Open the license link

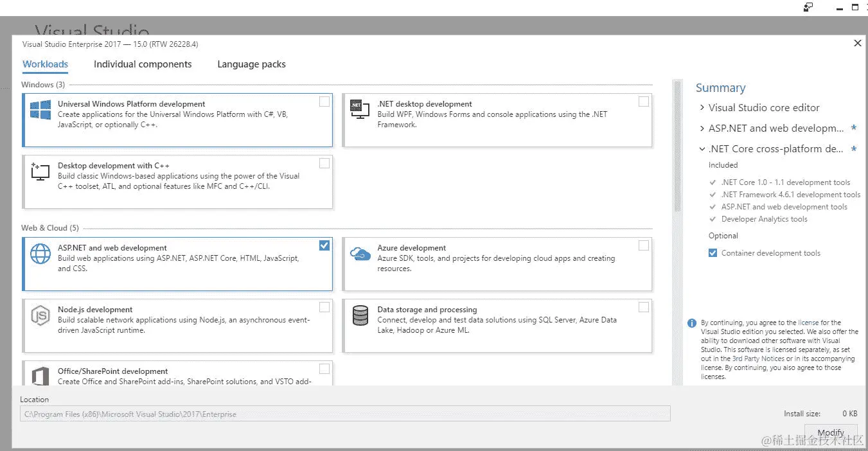click(808, 323)
